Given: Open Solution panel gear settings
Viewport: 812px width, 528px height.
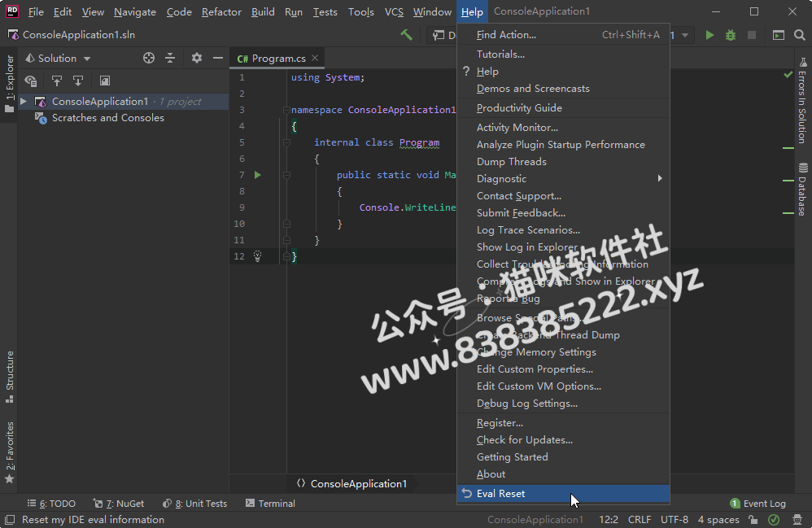Looking at the screenshot, I should pyautogui.click(x=197, y=58).
